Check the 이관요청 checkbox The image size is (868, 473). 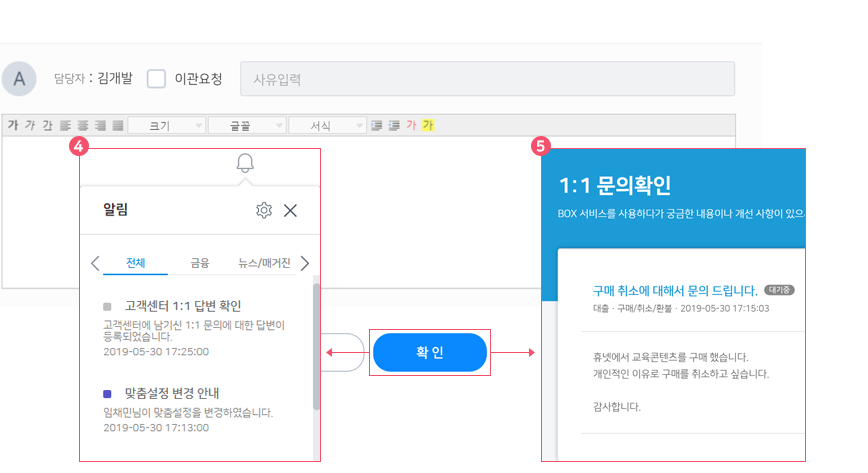click(156, 79)
